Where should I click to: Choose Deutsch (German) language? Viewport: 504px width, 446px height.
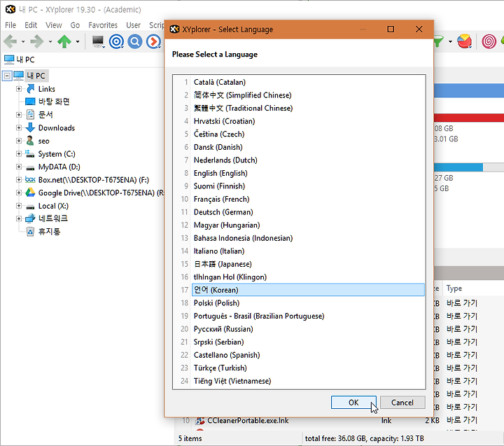pos(308,212)
